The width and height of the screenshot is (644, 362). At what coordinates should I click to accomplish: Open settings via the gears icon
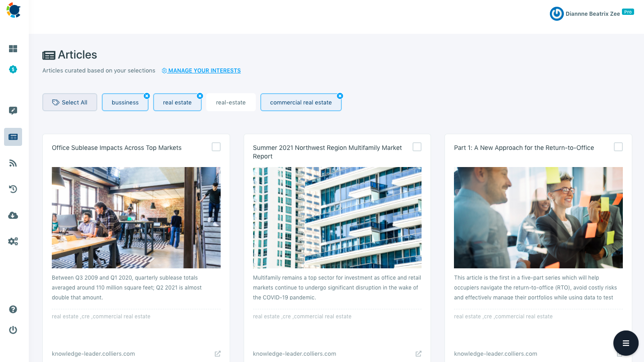pyautogui.click(x=13, y=241)
